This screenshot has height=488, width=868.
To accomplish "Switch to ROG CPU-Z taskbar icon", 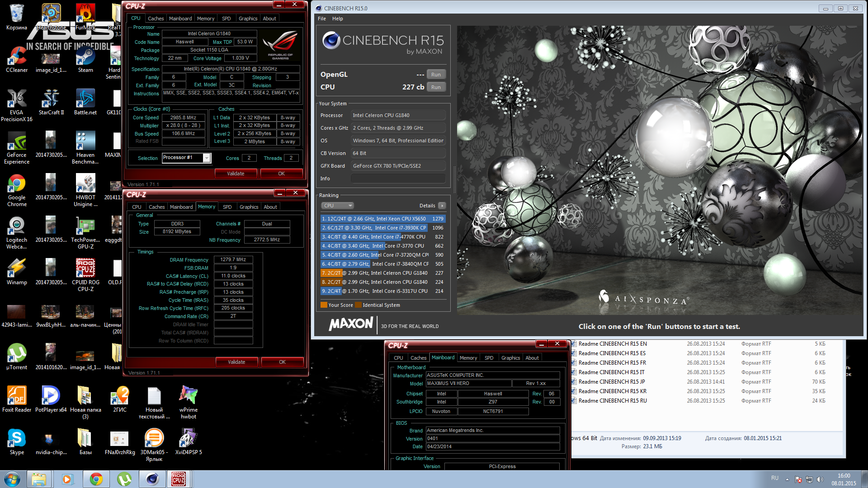I will (179, 479).
